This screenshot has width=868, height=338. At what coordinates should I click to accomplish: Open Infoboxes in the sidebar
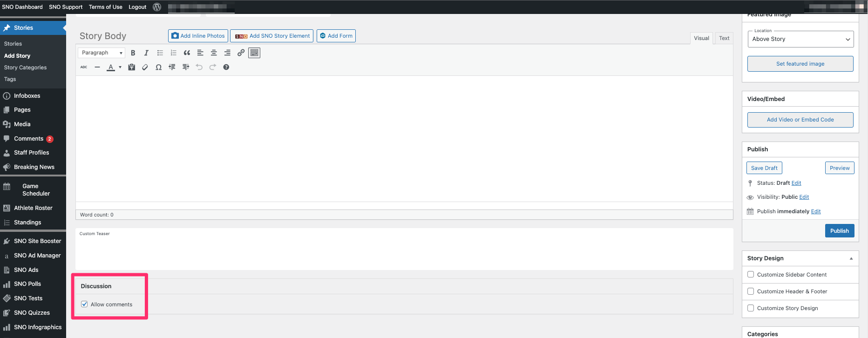pyautogui.click(x=27, y=96)
